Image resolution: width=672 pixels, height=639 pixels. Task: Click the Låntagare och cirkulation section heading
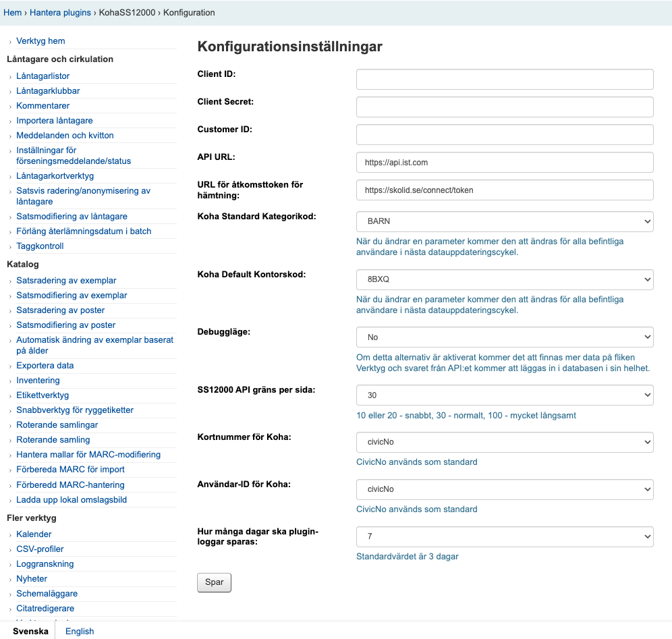point(60,59)
